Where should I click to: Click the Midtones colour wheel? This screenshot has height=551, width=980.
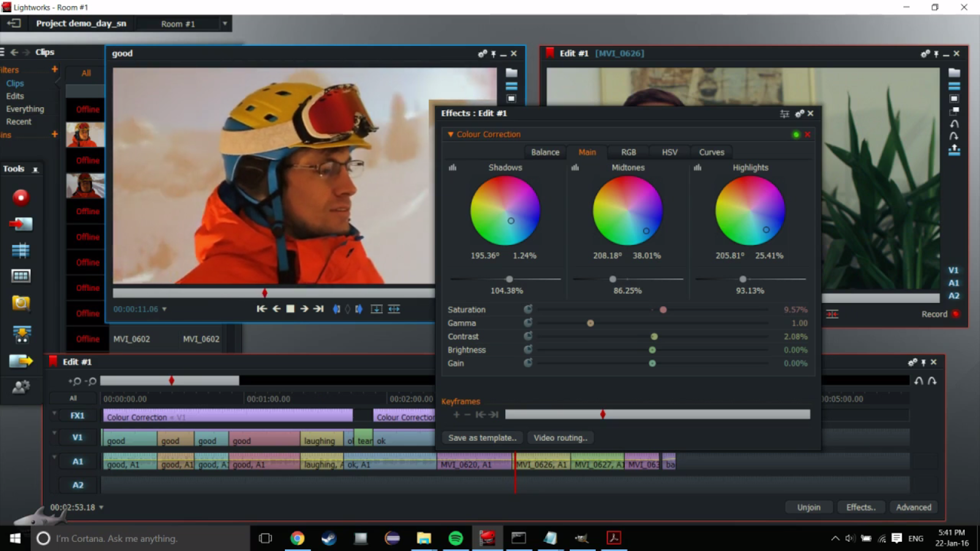tap(627, 211)
